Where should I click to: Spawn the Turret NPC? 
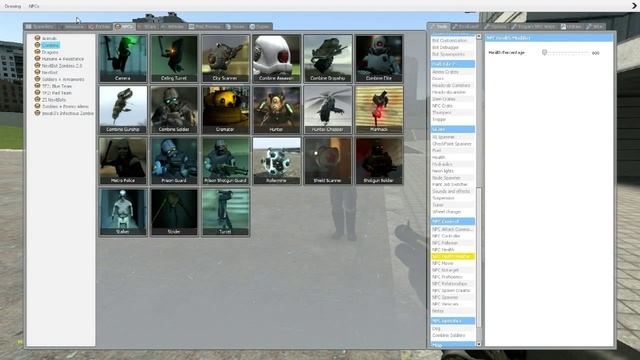click(x=225, y=212)
